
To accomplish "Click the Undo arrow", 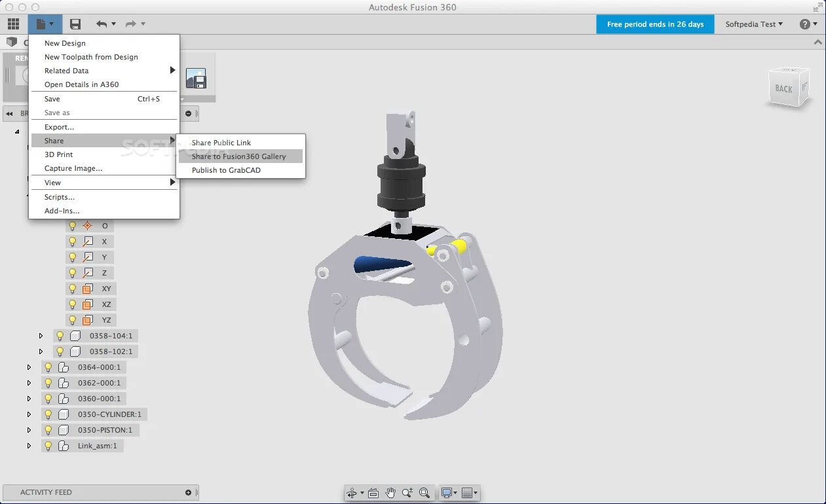I will 102,24.
